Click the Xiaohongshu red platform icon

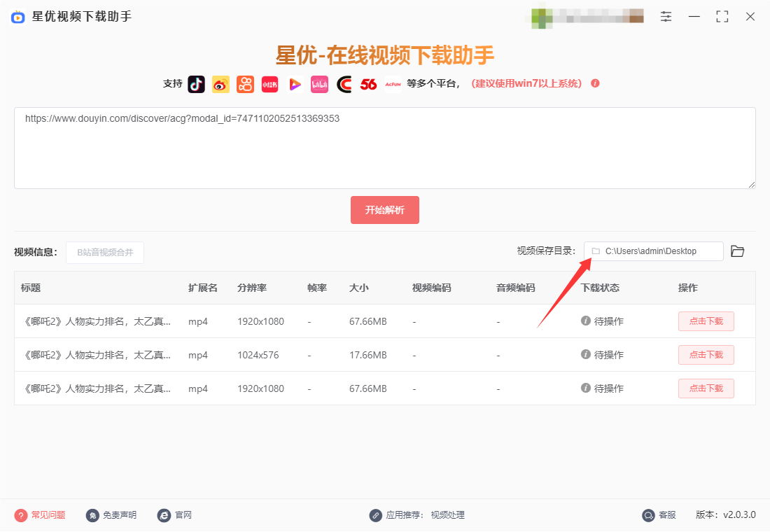pyautogui.click(x=269, y=85)
